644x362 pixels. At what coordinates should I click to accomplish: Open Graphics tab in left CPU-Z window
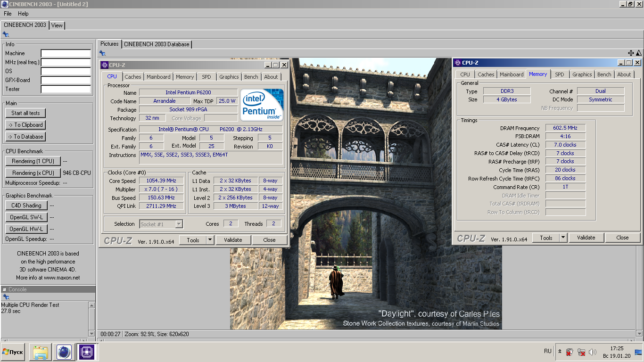229,77
